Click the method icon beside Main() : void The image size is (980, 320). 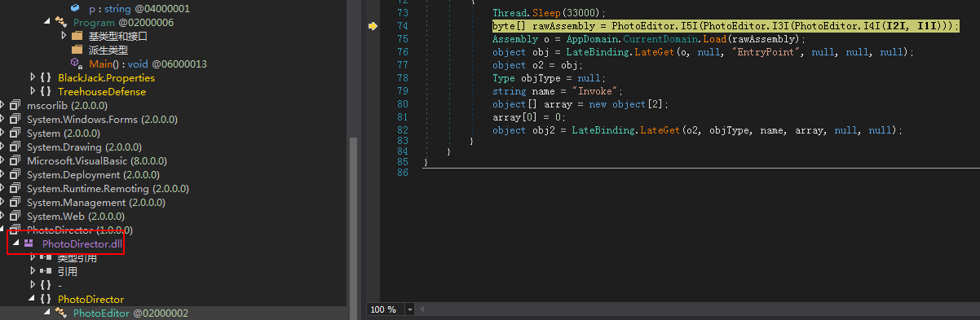pyautogui.click(x=77, y=64)
